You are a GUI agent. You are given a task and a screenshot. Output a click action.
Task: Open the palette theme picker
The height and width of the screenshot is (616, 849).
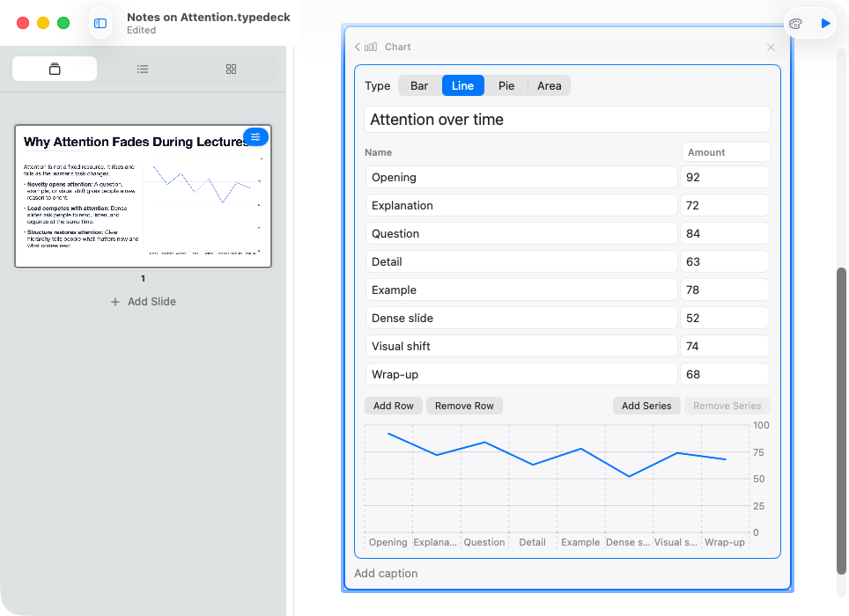coord(795,23)
